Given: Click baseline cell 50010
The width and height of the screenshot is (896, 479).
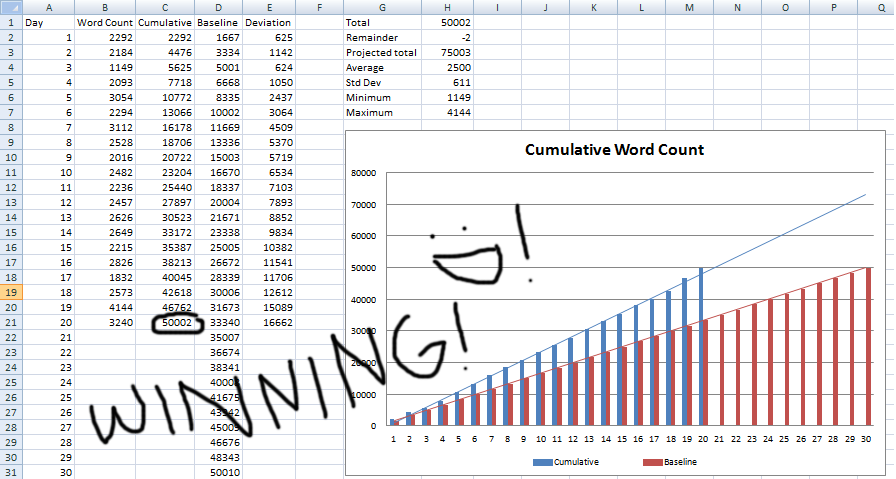Looking at the screenshot, I should tap(218, 472).
